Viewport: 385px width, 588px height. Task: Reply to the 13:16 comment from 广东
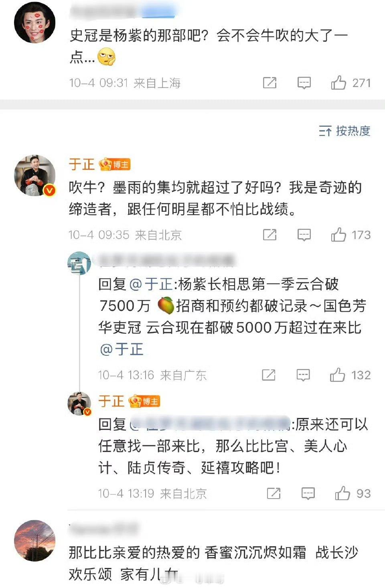(x=303, y=375)
